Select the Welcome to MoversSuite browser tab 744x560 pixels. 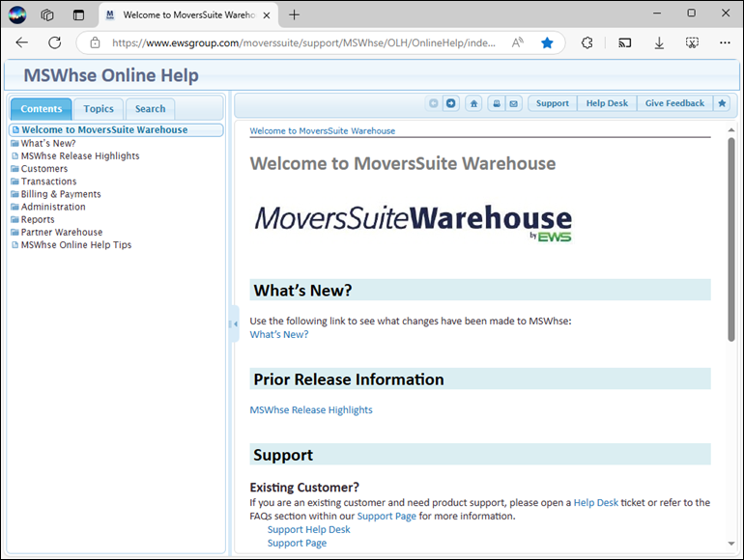click(188, 15)
